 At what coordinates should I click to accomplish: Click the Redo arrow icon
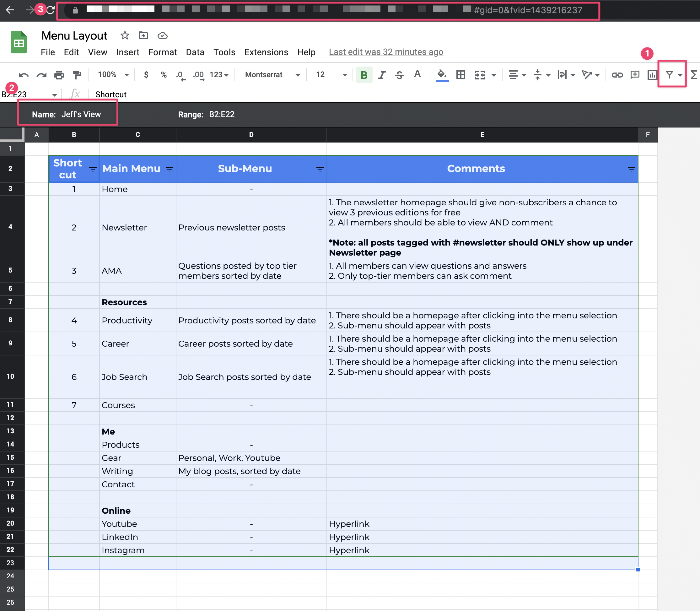coord(41,75)
